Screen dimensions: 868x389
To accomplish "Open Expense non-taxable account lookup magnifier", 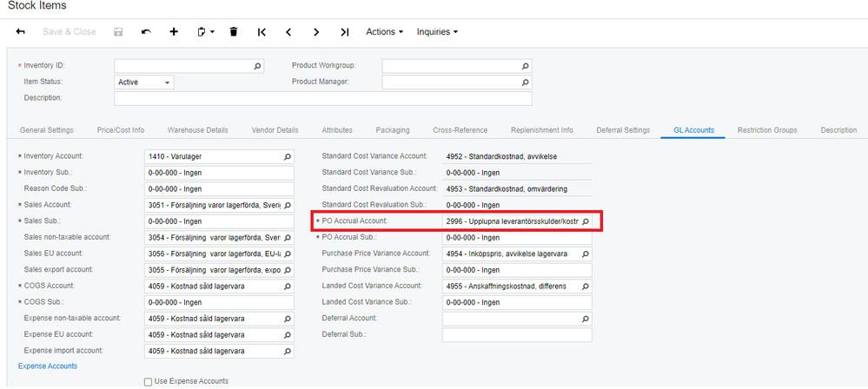I will (x=288, y=319).
